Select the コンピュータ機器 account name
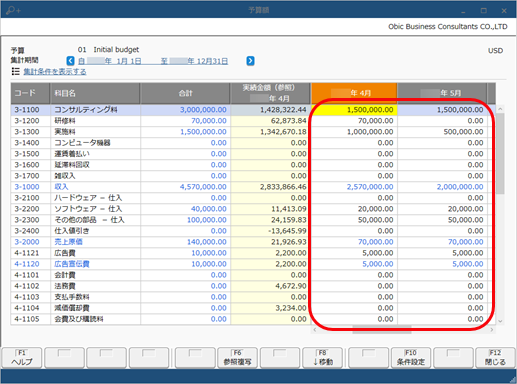The width and height of the screenshot is (517, 384). [82, 143]
